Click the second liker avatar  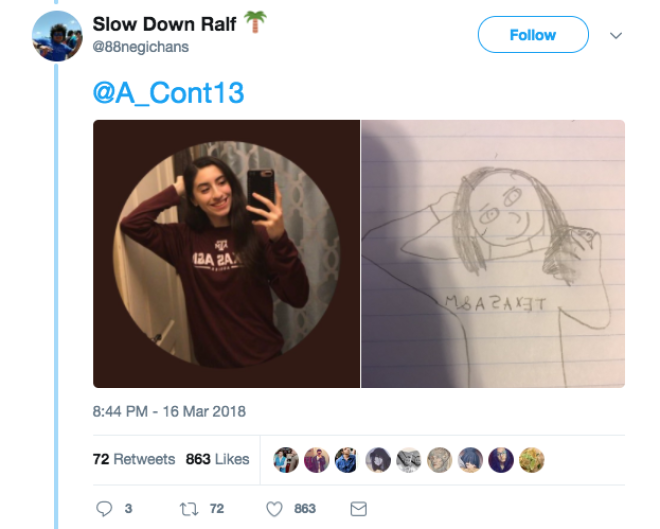coord(317,460)
